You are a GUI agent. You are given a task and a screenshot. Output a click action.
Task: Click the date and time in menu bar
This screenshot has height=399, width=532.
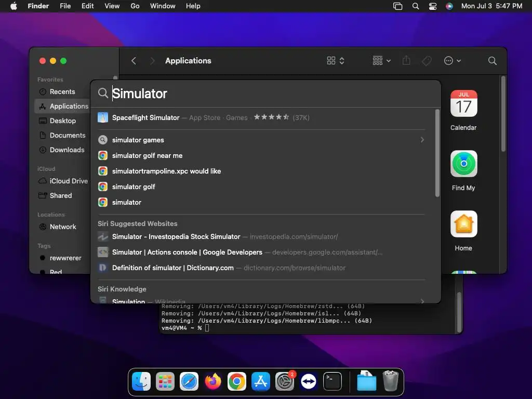[x=491, y=6]
